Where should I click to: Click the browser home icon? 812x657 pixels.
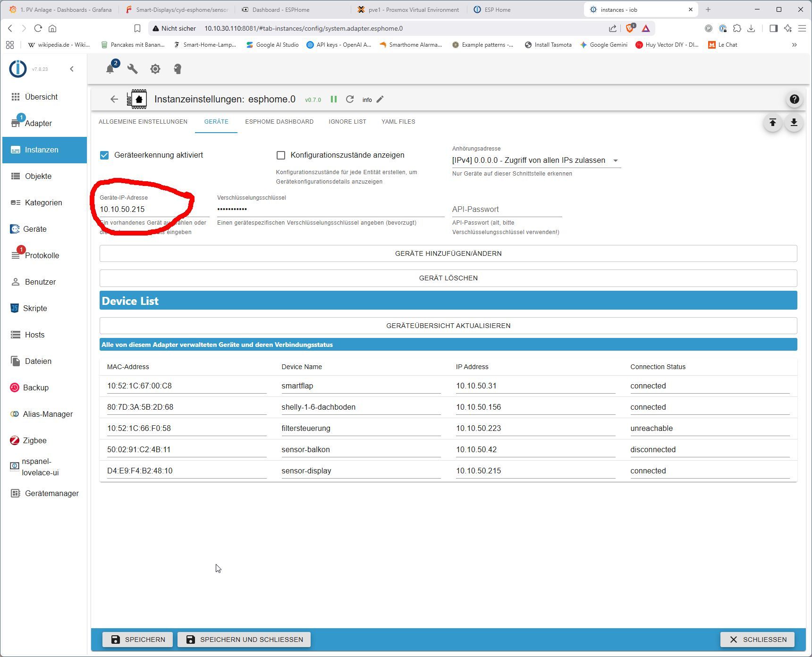(x=52, y=28)
